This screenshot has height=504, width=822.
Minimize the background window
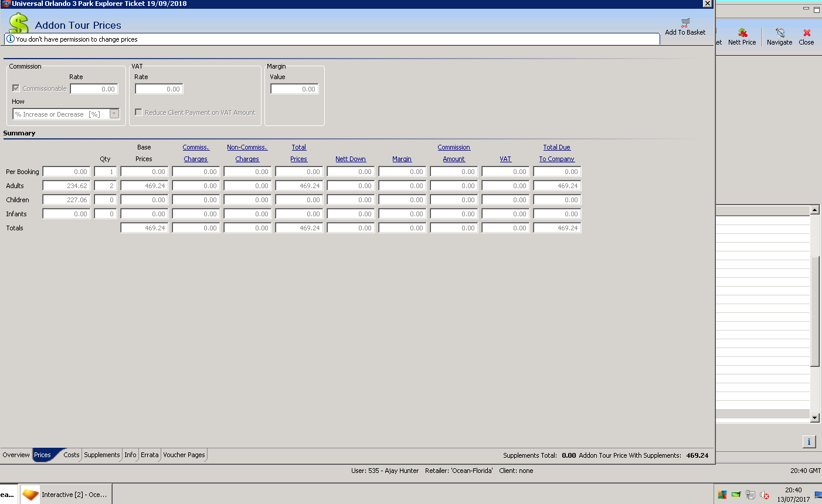point(806,9)
